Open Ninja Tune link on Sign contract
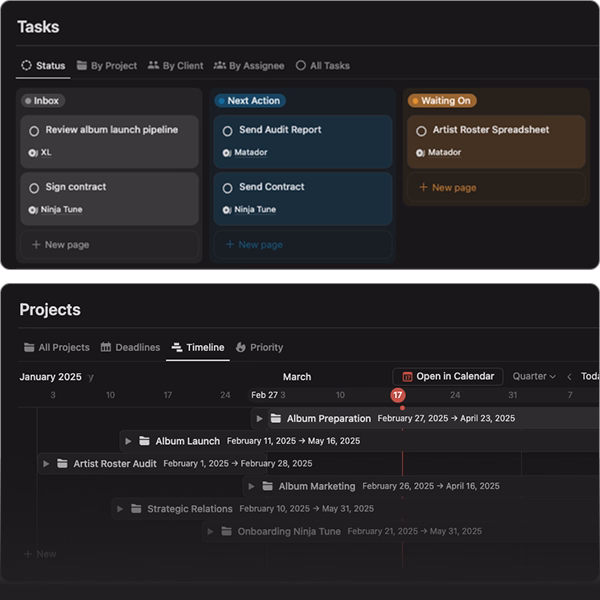Screen dimensions: 600x600 [61, 210]
